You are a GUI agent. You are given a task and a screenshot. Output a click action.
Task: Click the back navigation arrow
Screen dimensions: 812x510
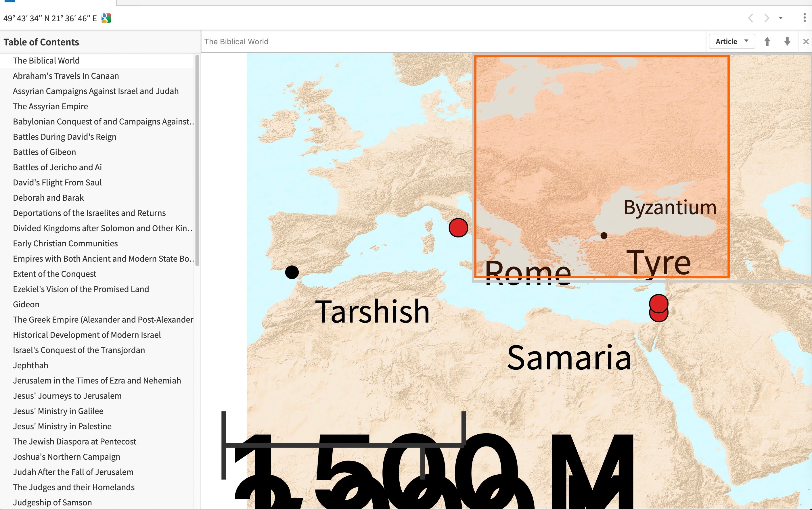750,18
